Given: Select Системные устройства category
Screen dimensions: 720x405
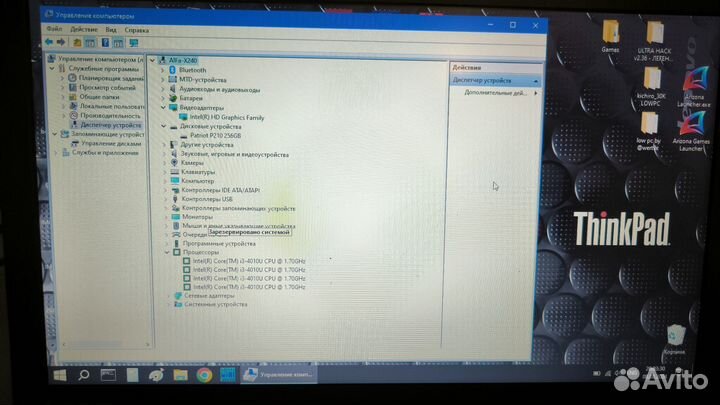Looking at the screenshot, I should 216,304.
